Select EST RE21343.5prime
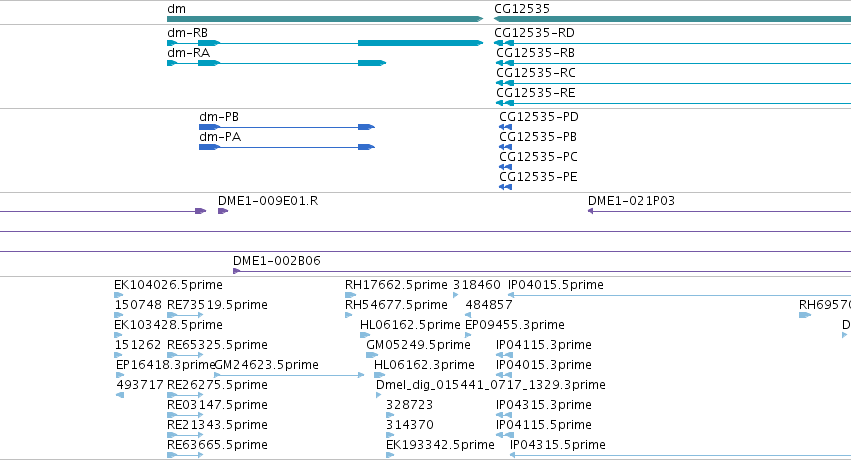851x460 pixels. 217,425
